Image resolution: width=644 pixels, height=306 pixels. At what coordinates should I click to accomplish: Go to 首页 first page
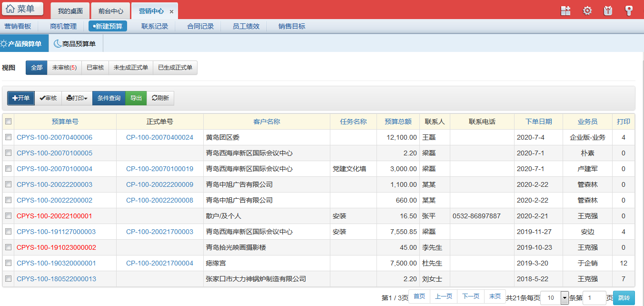pos(419,296)
